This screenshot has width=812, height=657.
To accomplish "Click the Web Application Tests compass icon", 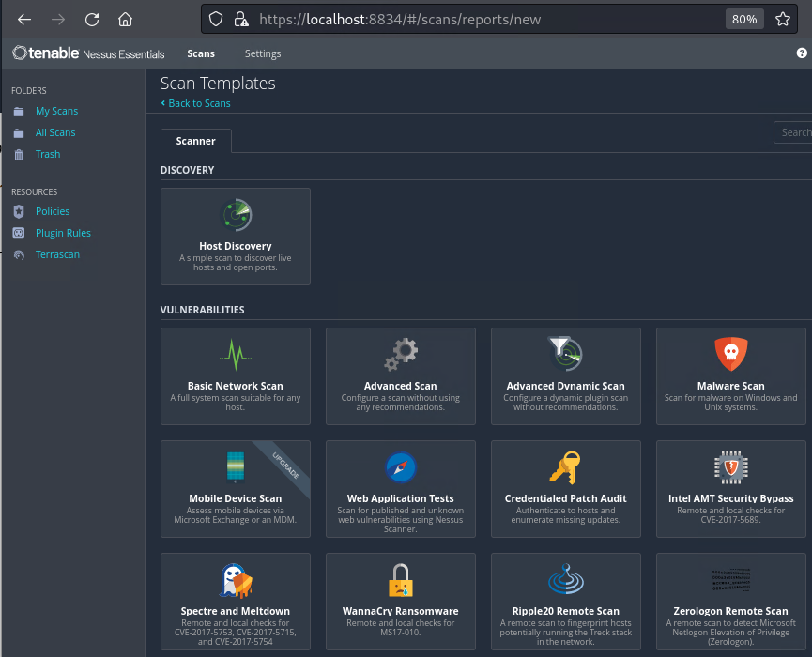I will point(401,466).
